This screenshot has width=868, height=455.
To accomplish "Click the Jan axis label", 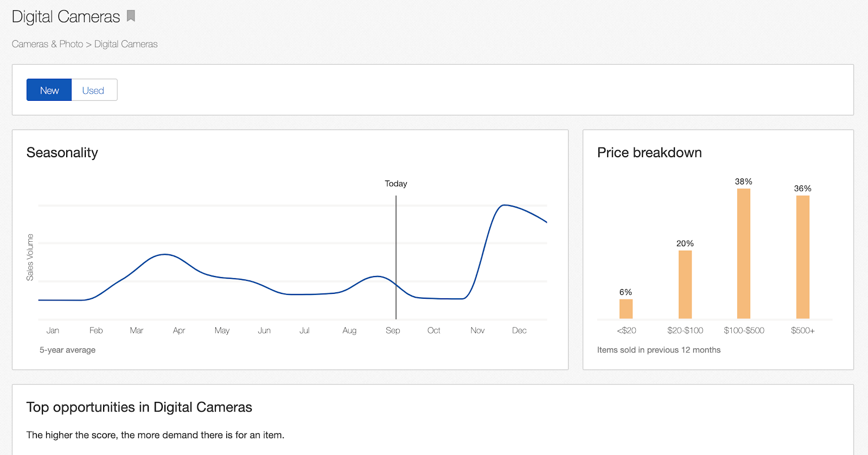I will pos(53,330).
